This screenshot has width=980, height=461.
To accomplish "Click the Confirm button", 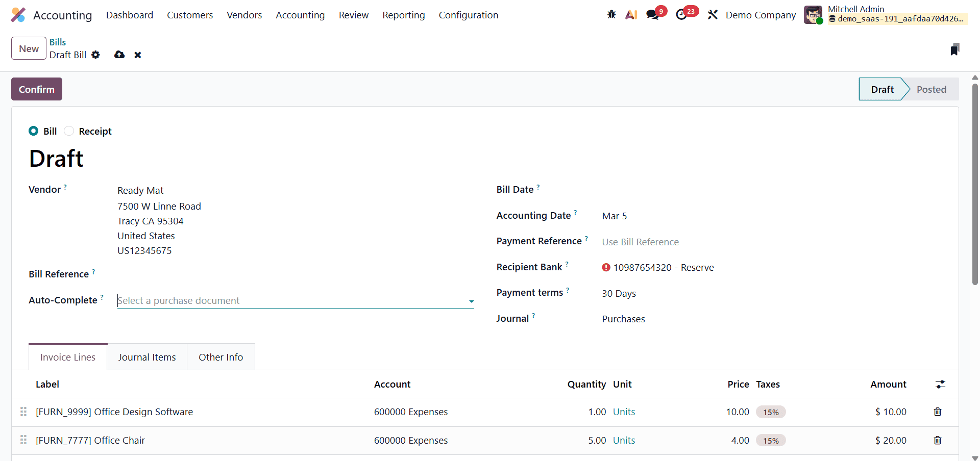I will click(36, 89).
